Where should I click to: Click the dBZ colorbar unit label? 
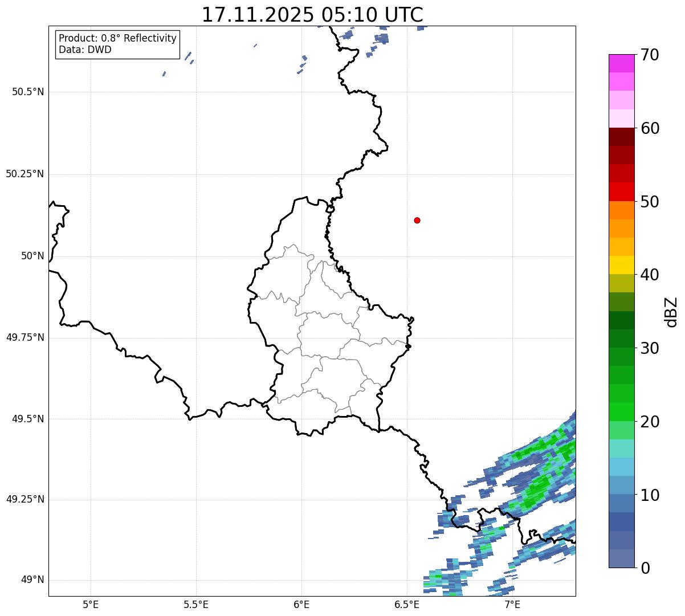point(671,312)
